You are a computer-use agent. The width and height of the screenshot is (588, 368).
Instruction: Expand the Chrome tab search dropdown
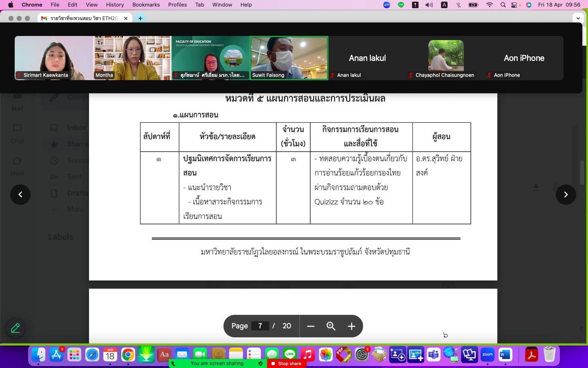[578, 18]
